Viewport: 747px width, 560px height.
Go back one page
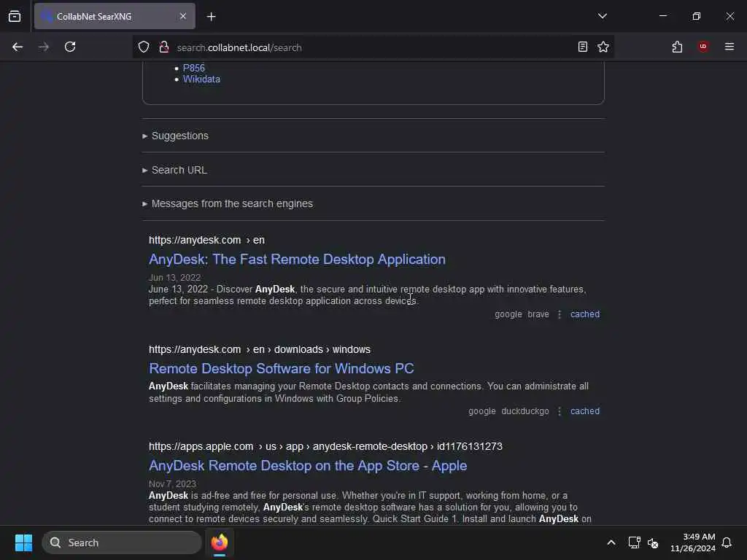pyautogui.click(x=18, y=47)
